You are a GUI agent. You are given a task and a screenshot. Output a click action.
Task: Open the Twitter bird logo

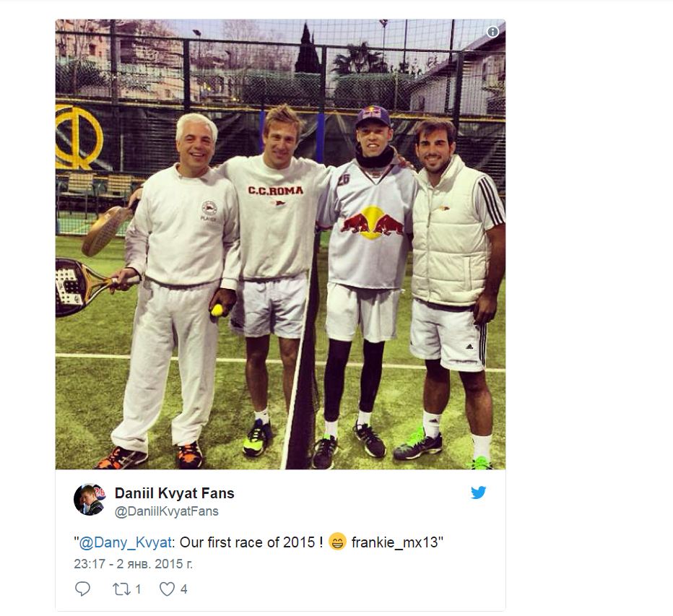point(478,492)
